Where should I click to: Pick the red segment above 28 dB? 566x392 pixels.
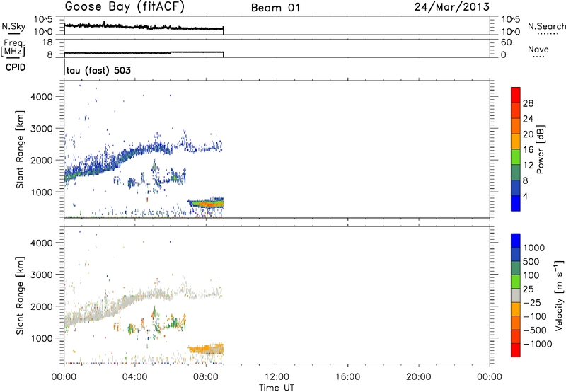click(x=516, y=95)
